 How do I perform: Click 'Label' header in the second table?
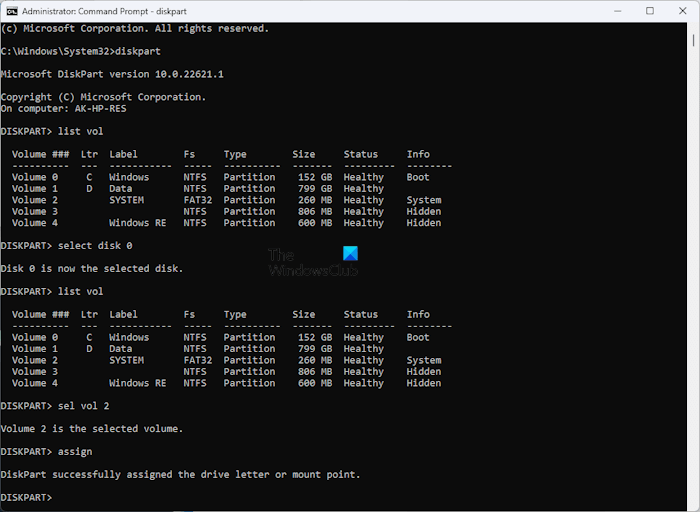tap(123, 314)
